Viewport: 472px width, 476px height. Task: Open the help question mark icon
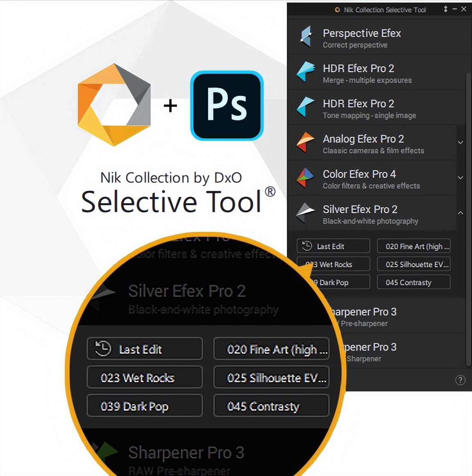[460, 380]
